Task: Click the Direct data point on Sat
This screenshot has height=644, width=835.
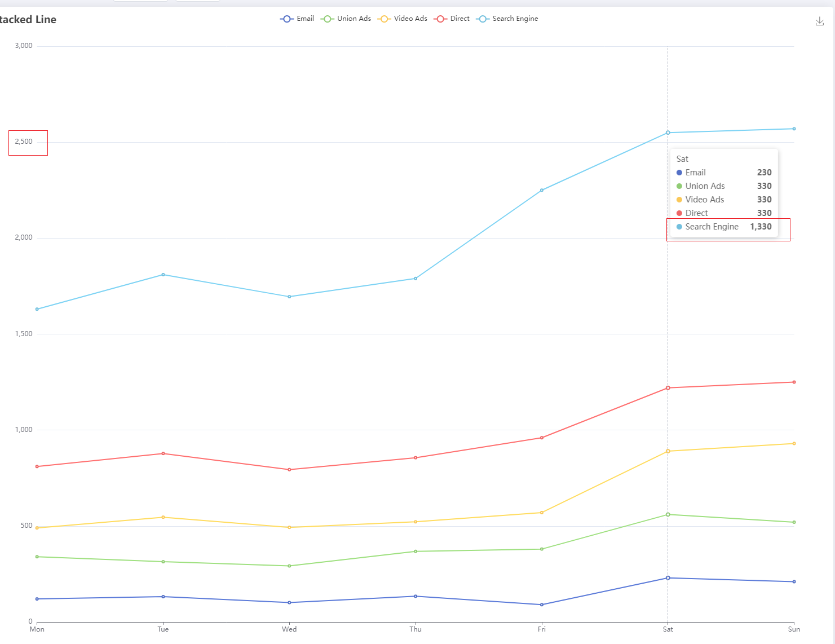Action: [x=668, y=388]
